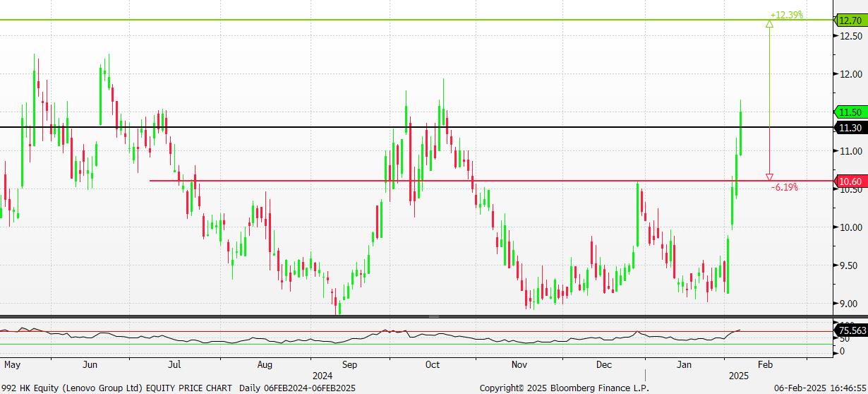Click the green 12.70 target price label
The width and height of the screenshot is (868, 394).
click(x=850, y=20)
